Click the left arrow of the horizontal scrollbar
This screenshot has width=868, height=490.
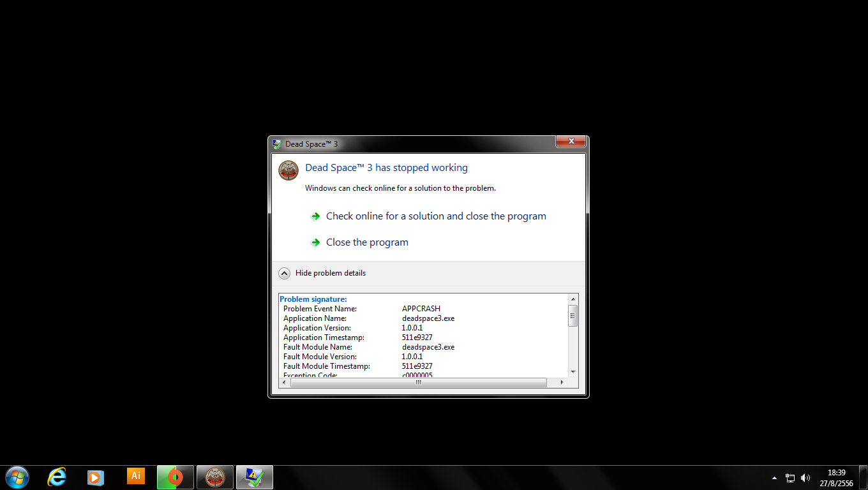(x=285, y=382)
